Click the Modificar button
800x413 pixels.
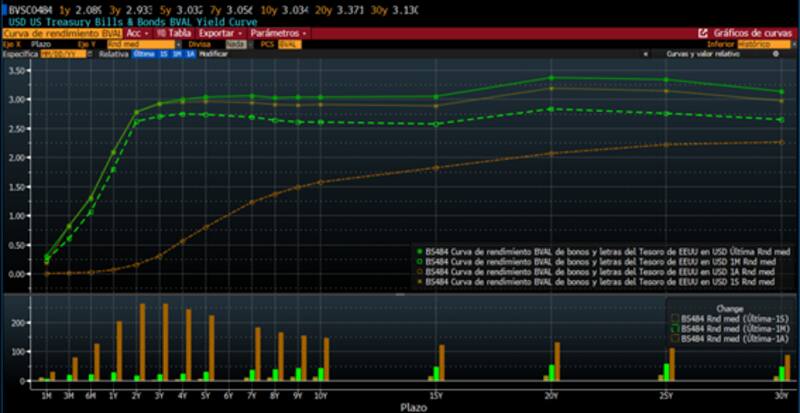[214, 54]
